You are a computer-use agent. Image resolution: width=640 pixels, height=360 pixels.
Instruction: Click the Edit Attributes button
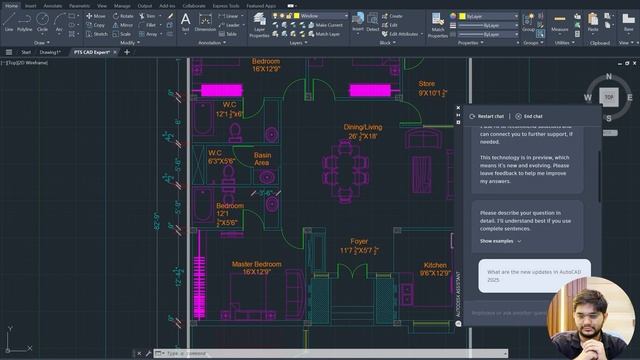400,34
